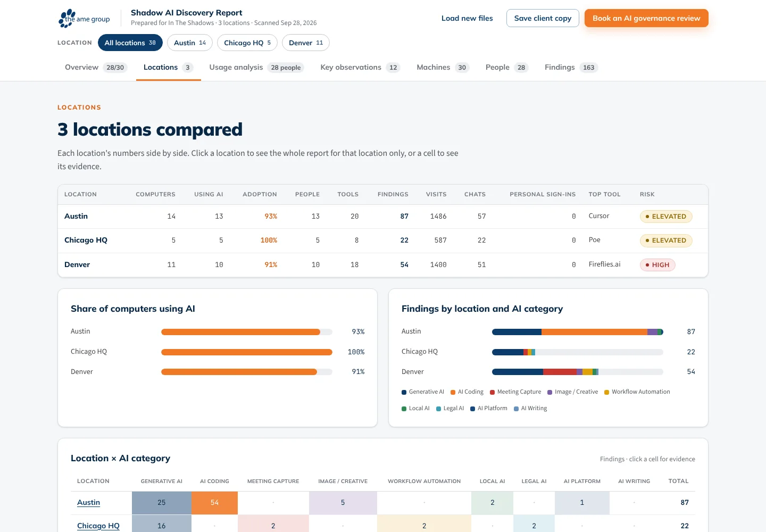Open Load new files
766x532 pixels.
(x=467, y=18)
